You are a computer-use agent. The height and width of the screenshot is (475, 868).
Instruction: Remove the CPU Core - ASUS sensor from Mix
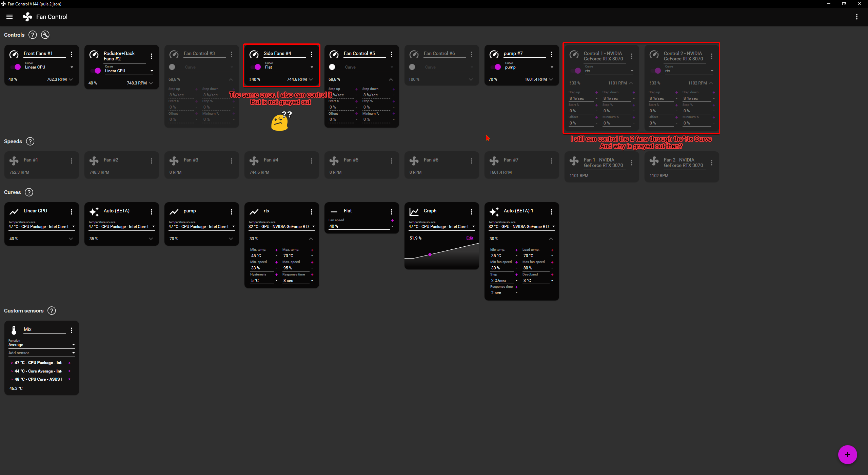(x=69, y=379)
